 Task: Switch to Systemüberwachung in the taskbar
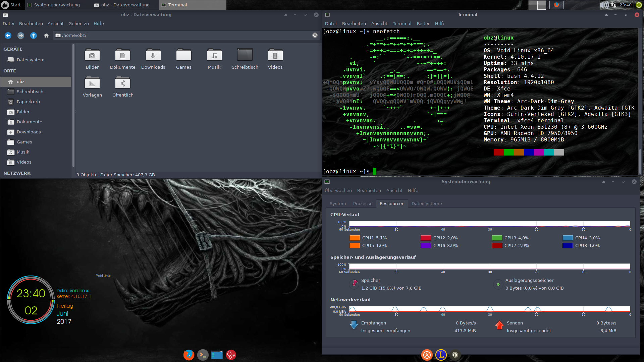(x=53, y=5)
